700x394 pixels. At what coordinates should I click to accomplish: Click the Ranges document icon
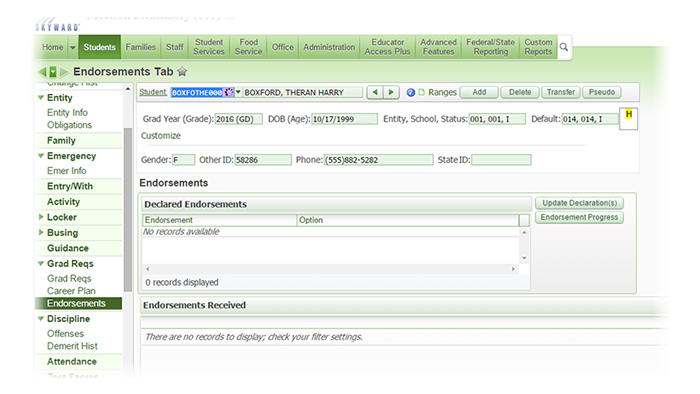click(421, 92)
